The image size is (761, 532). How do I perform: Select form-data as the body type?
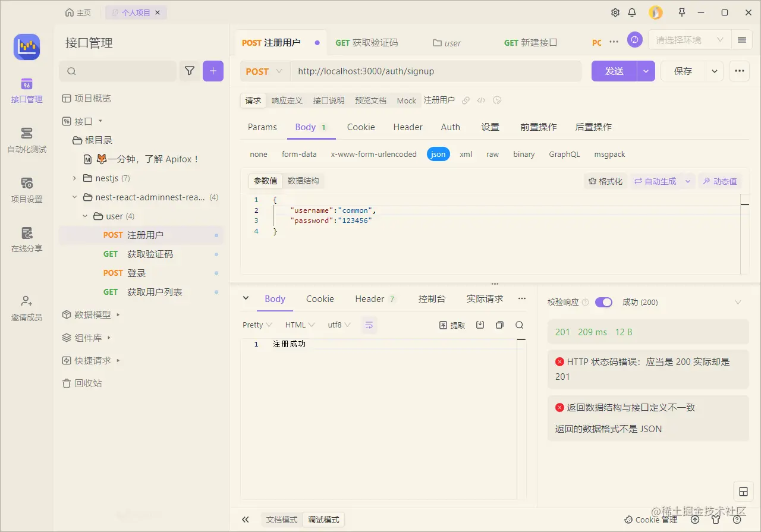[x=299, y=154]
